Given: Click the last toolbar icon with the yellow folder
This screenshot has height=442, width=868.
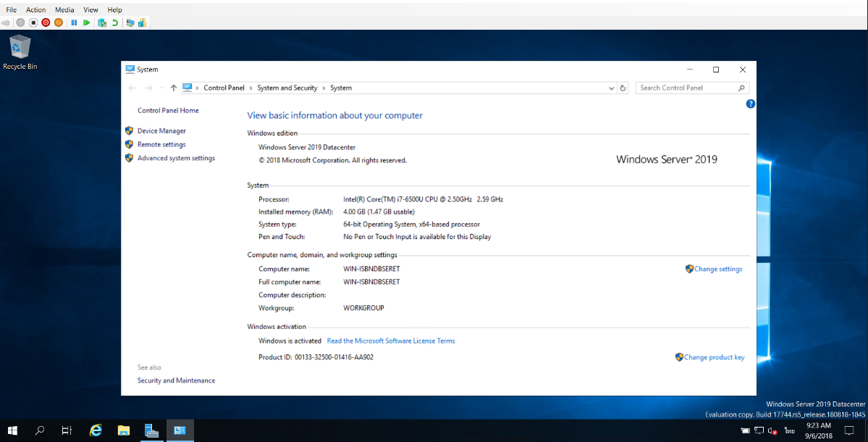Looking at the screenshot, I should pyautogui.click(x=143, y=22).
